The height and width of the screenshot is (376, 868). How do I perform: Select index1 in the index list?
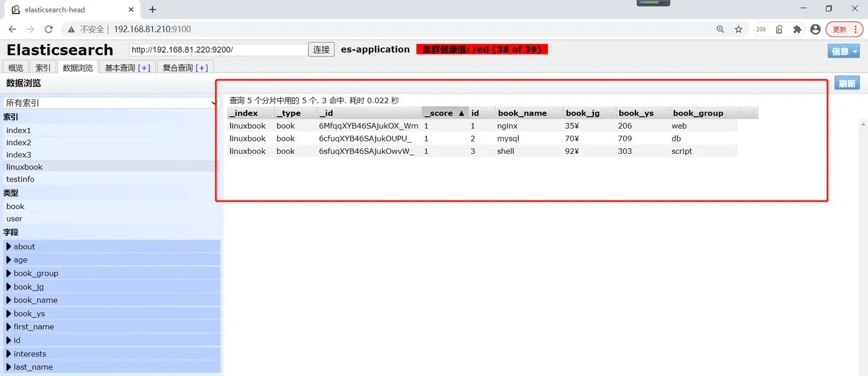click(x=112, y=130)
